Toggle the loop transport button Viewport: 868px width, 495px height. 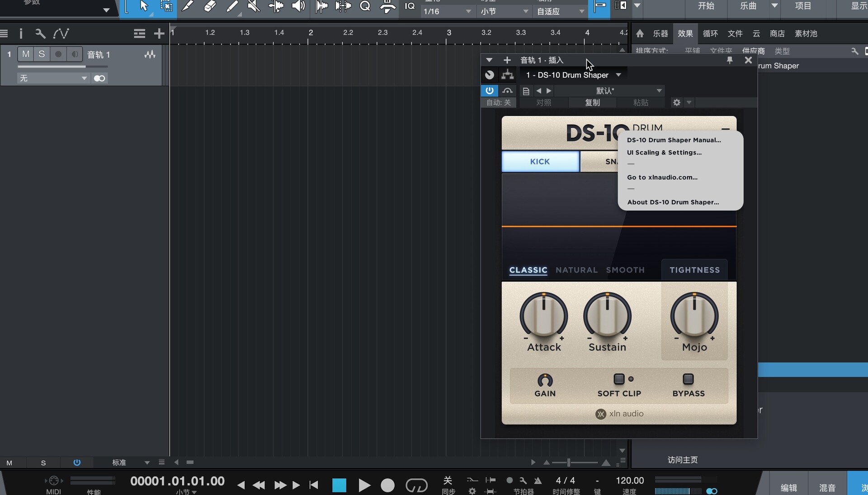[416, 486]
